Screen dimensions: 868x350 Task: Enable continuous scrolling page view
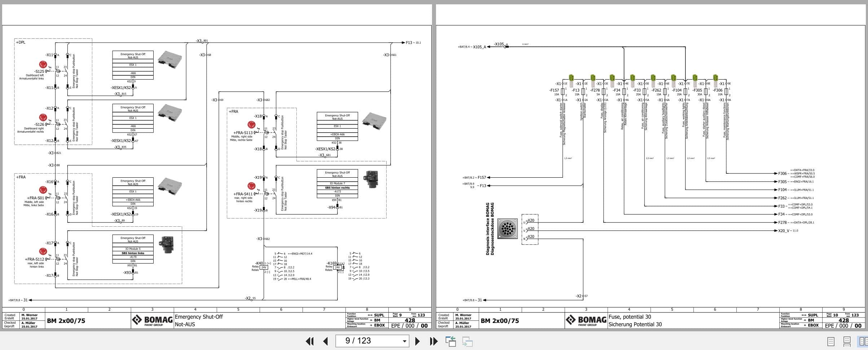tap(847, 341)
